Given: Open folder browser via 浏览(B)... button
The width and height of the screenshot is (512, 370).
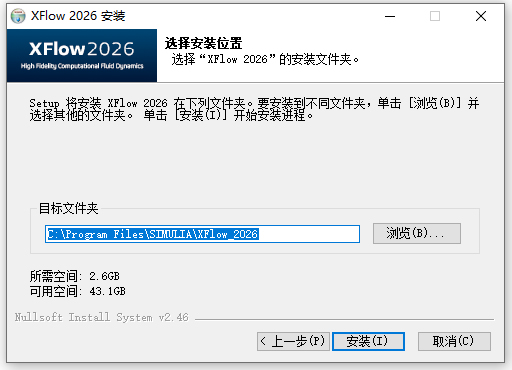Looking at the screenshot, I should coord(417,233).
